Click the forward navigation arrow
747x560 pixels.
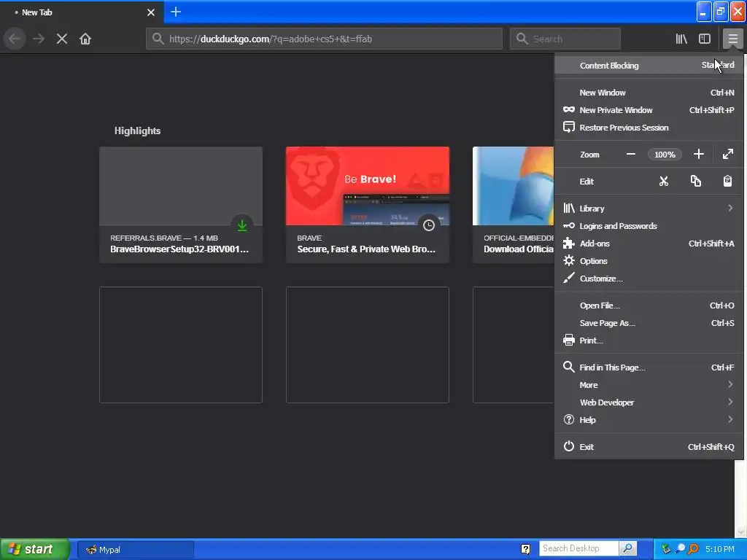pos(39,39)
